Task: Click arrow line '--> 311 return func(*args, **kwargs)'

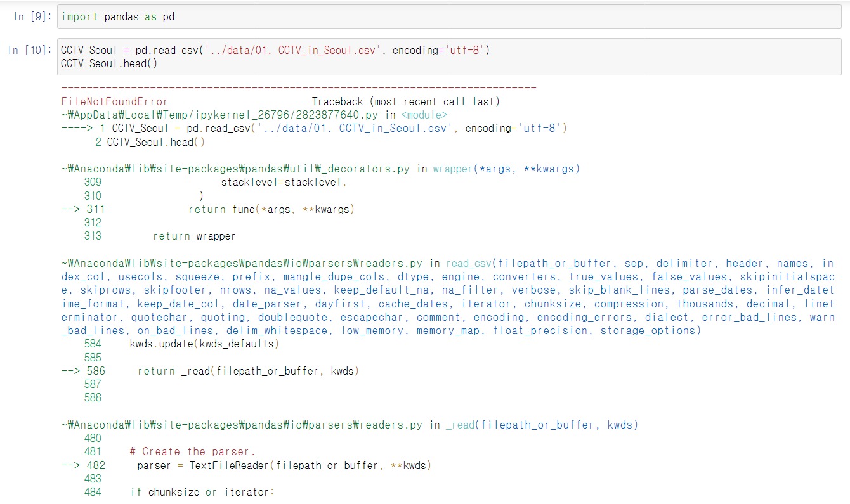Action: (x=207, y=209)
